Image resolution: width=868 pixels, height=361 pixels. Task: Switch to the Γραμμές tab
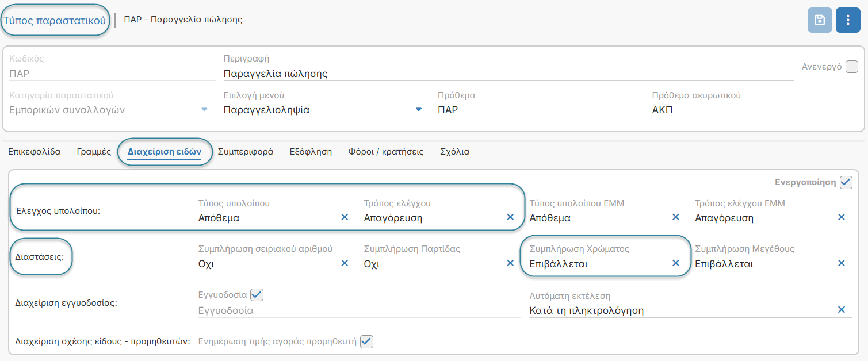[x=94, y=152]
